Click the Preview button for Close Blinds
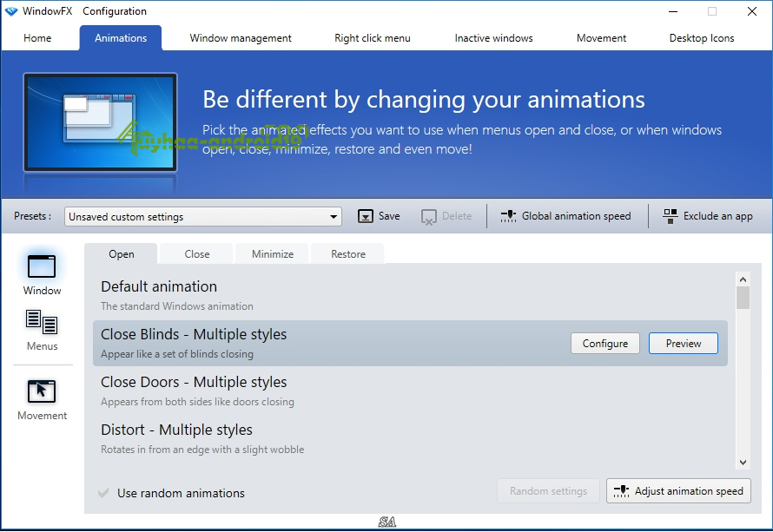 [x=684, y=344]
